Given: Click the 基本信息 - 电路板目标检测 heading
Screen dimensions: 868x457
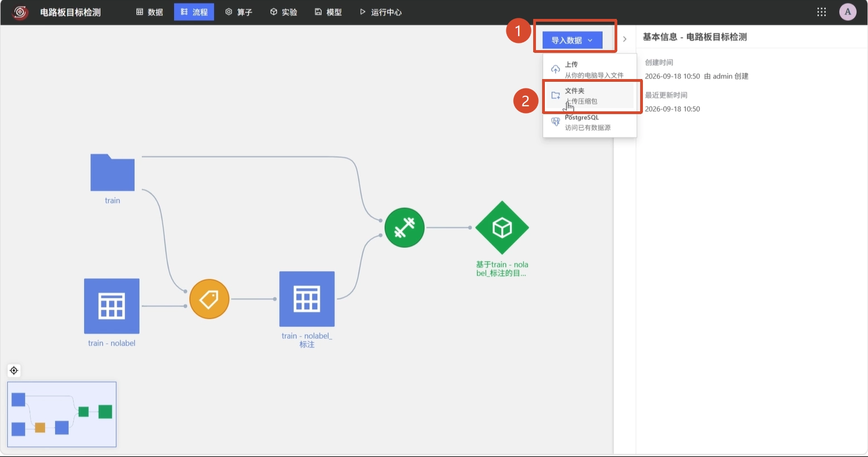Looking at the screenshot, I should 695,37.
